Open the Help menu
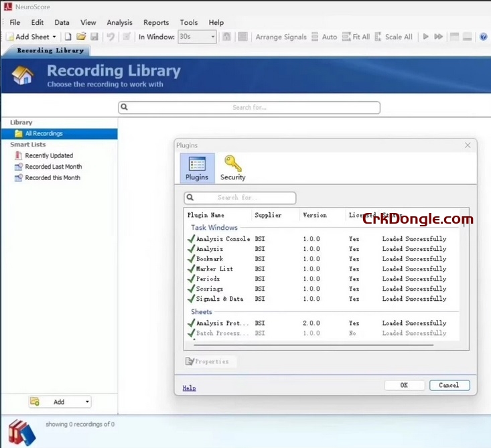Viewport: 491px width, 448px height. click(216, 23)
